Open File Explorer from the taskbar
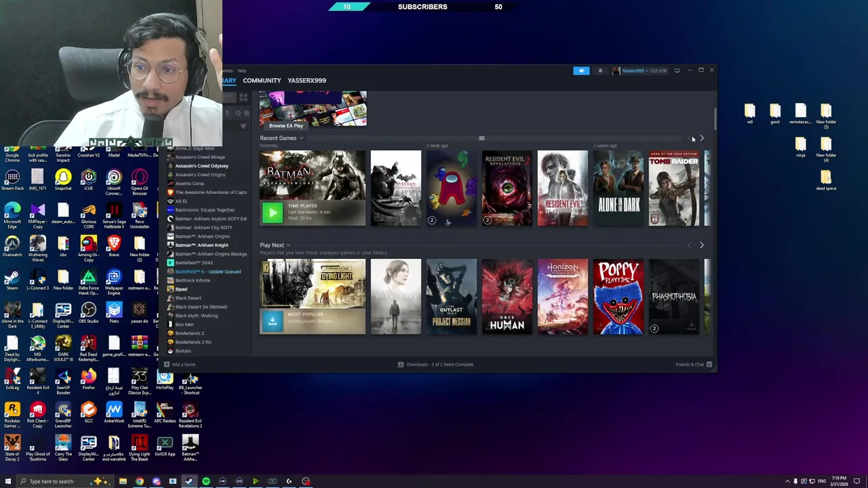The height and width of the screenshot is (488, 868). coord(123,482)
